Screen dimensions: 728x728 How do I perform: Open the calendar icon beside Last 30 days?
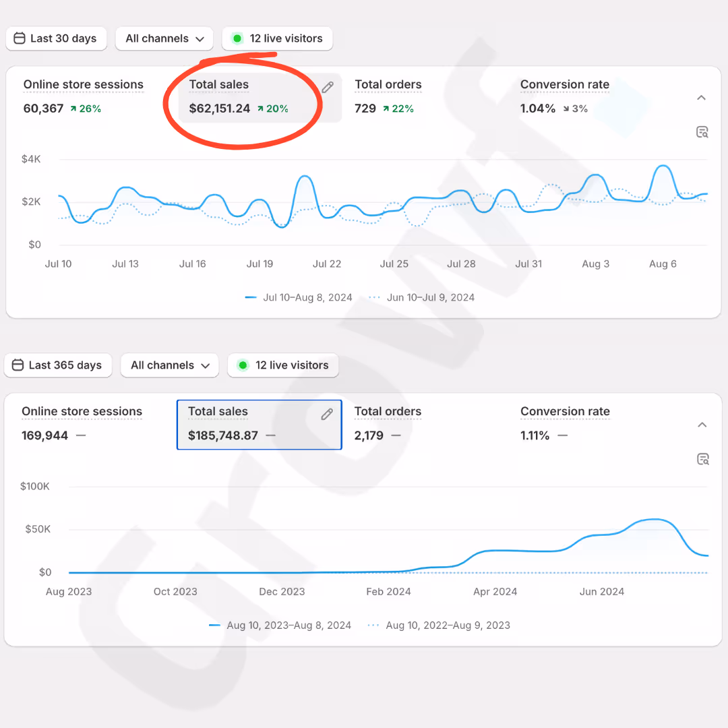[x=20, y=38]
